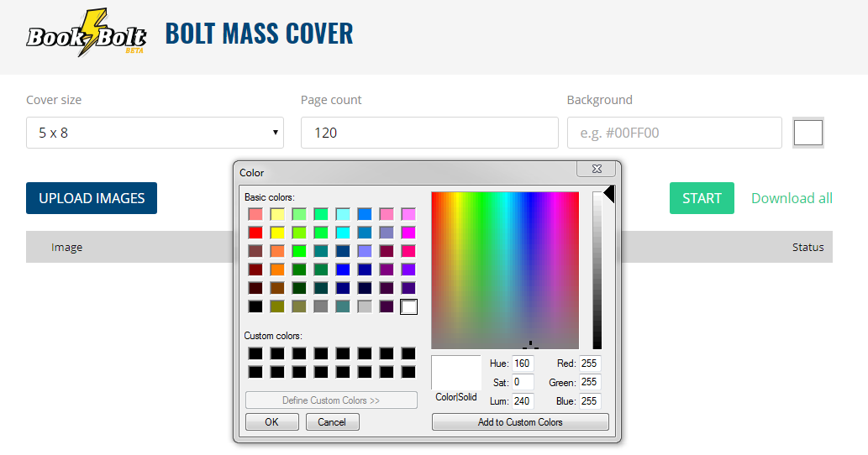Open the Cover size dropdown
Image resolution: width=868 pixels, height=455 pixels.
[x=155, y=133]
